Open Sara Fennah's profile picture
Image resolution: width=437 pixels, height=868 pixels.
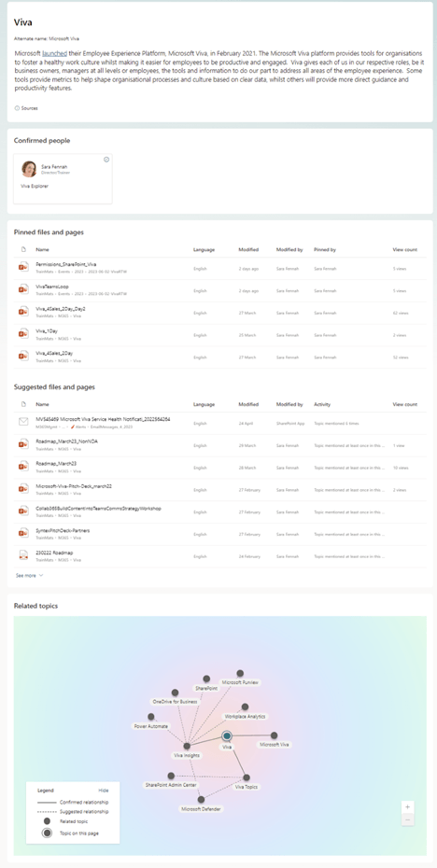pos(29,169)
